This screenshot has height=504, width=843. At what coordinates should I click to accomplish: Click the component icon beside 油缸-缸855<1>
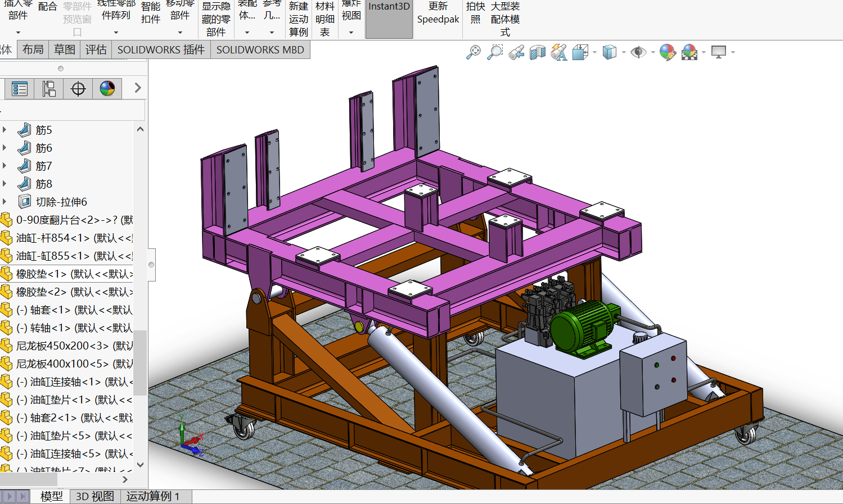(x=6, y=256)
